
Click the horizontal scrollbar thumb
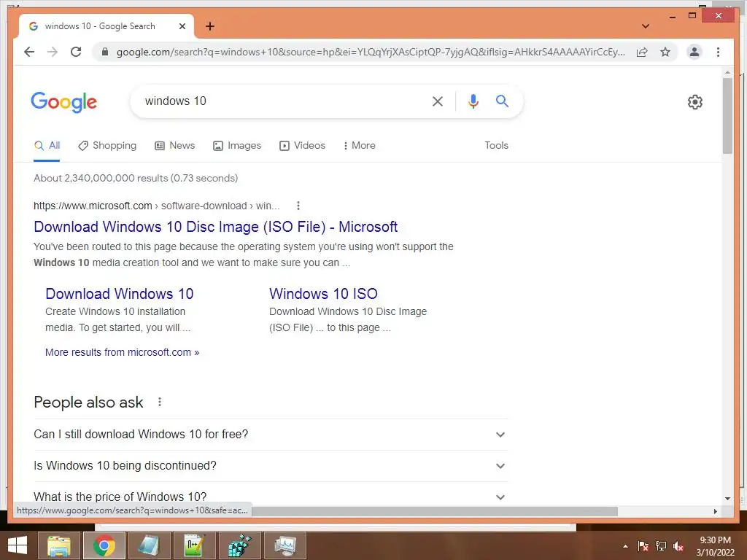tap(435, 511)
